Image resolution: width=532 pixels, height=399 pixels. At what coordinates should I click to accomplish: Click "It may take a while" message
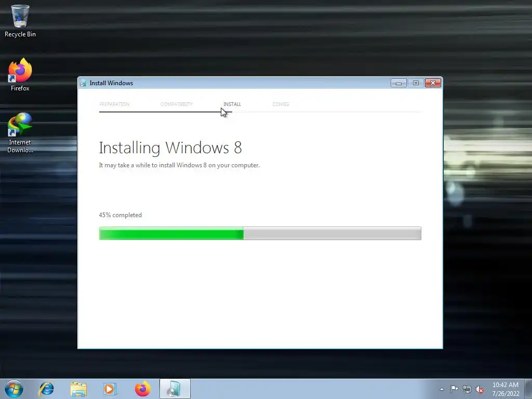coord(179,165)
